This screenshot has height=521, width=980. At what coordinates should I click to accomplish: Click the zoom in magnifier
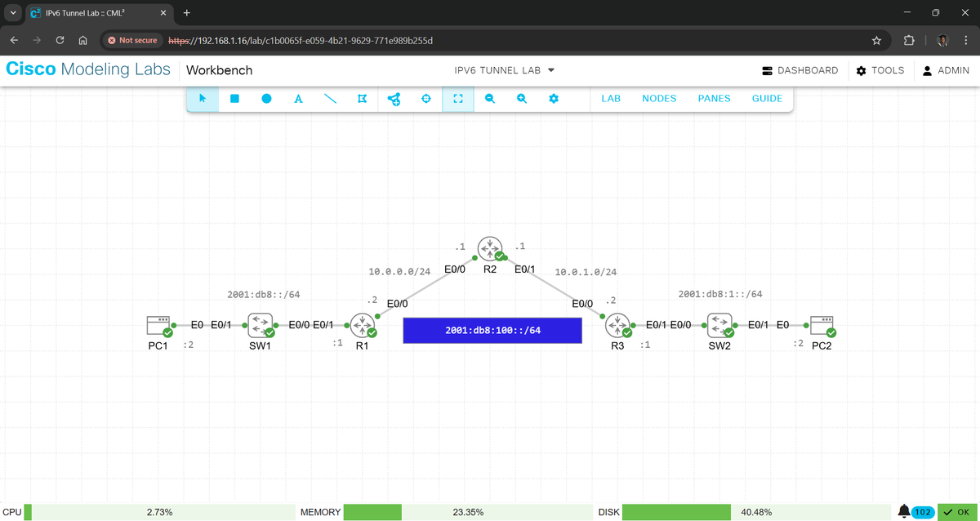522,99
